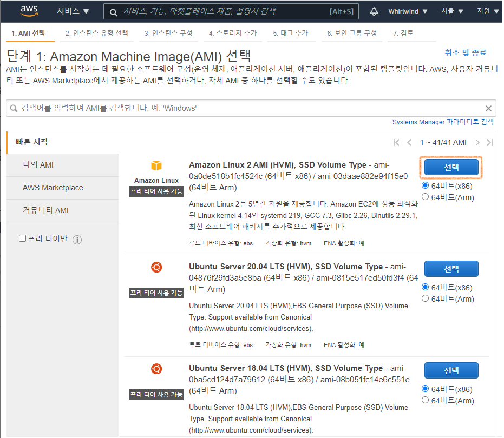Select 64비트(x86) for Amazon Linux 2
The image size is (504, 438).
click(x=426, y=185)
